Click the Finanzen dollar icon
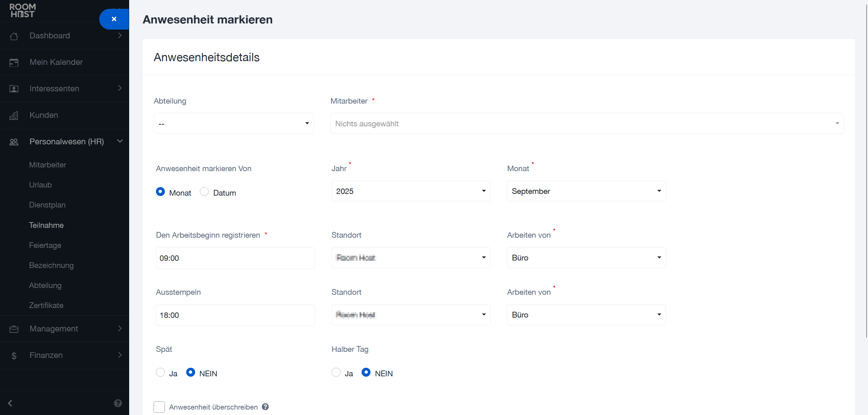This screenshot has width=868, height=415. tap(14, 356)
